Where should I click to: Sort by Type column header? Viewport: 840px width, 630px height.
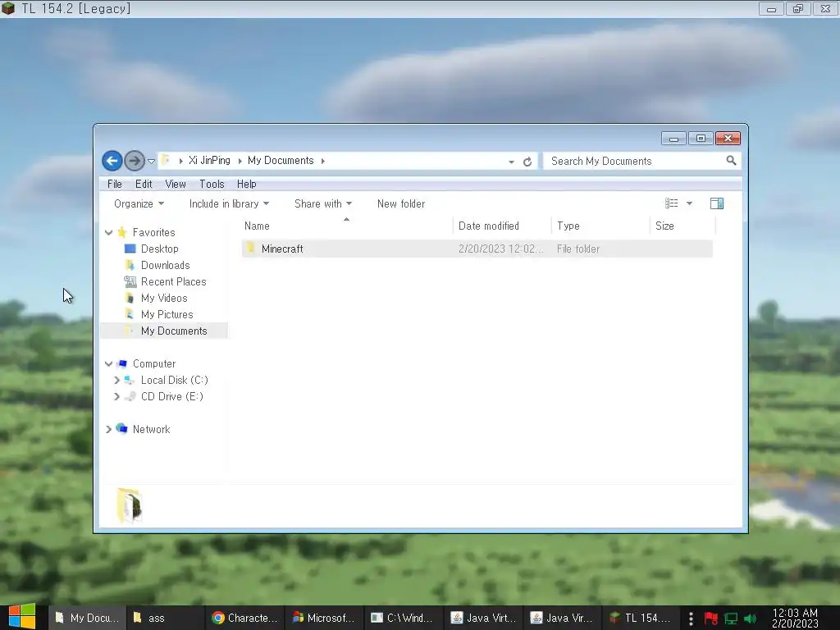[x=600, y=226]
